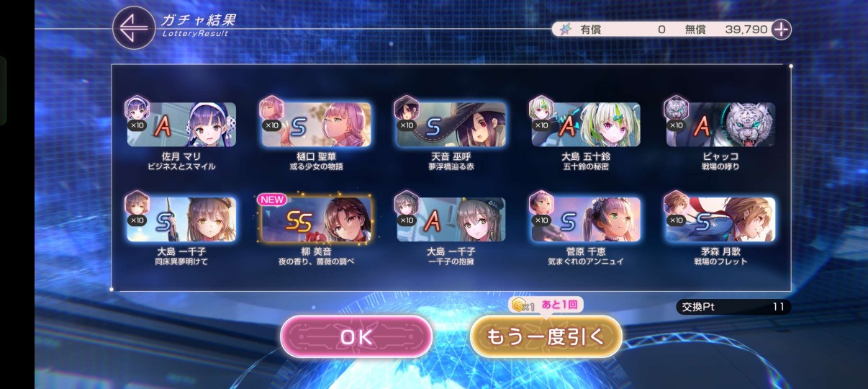Screen dimensions: 868x389
Task: Select the S card 夢浮橋辿る赤
Action: click(451, 125)
